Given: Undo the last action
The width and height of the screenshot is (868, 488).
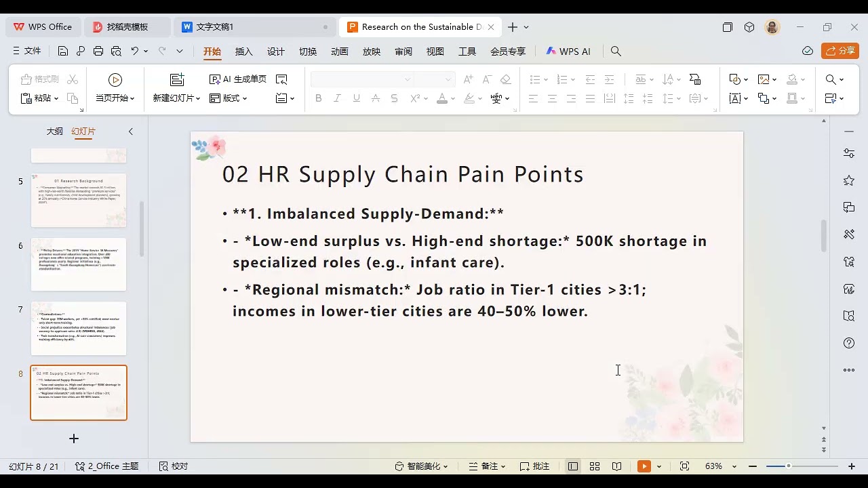Looking at the screenshot, I should [x=135, y=51].
